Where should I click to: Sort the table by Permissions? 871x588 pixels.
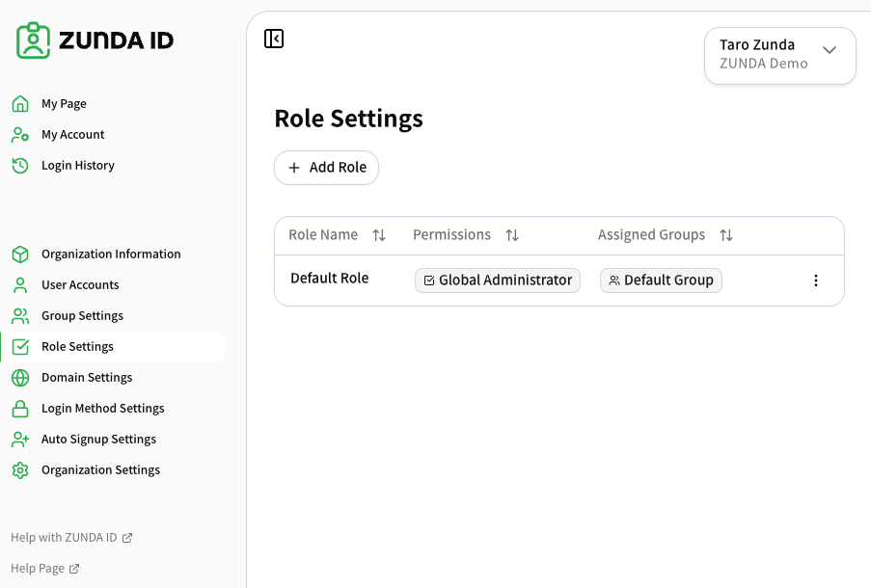pos(512,235)
